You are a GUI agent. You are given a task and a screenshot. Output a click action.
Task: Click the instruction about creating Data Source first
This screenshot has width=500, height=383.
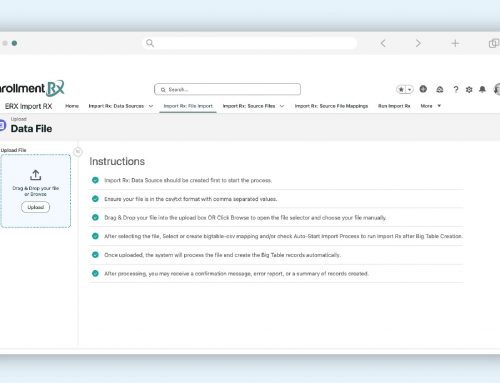188,180
